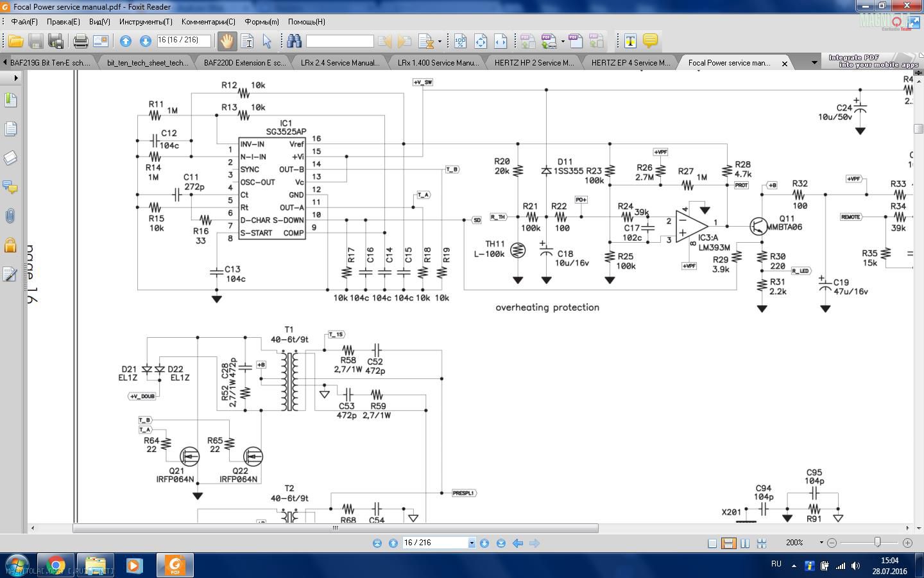Click the yellow note comment tool

pos(650,41)
